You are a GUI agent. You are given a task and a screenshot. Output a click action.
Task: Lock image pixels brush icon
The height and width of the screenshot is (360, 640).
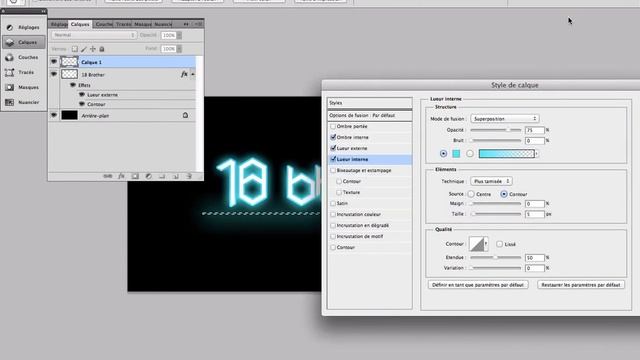click(84, 49)
